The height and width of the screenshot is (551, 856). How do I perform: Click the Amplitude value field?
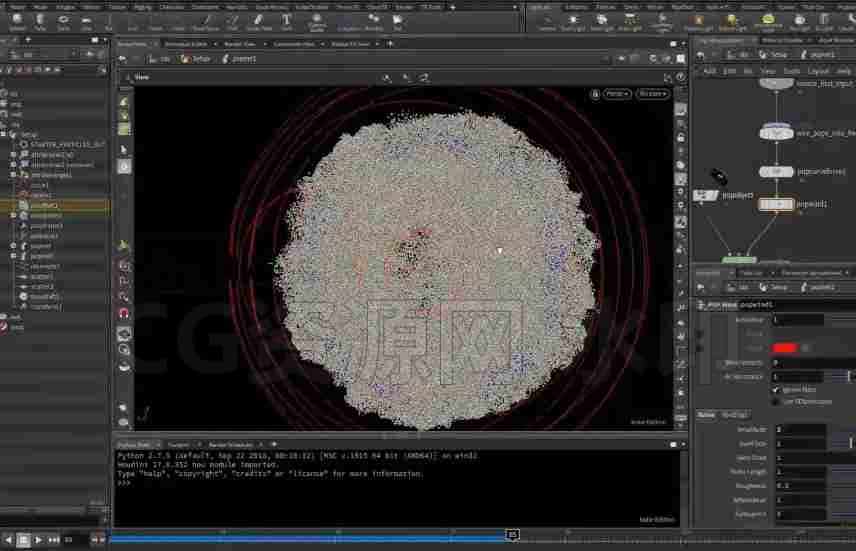tap(800, 429)
